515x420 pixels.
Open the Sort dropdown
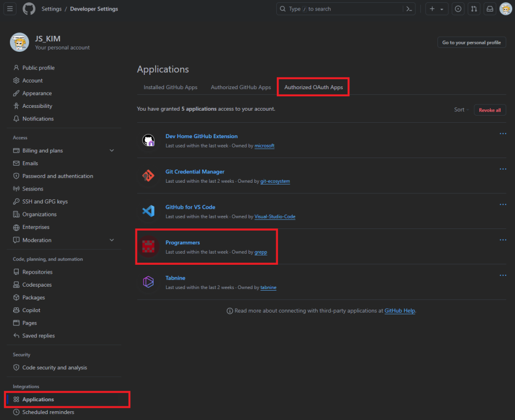(461, 110)
